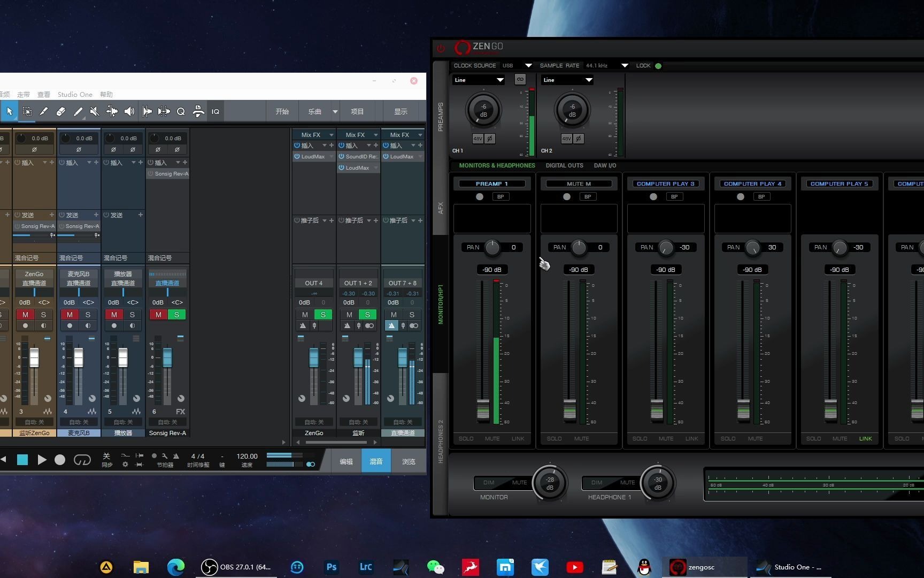Select the Arrow tool in Studio One toolbar
Image resolution: width=924 pixels, height=578 pixels.
9,111
